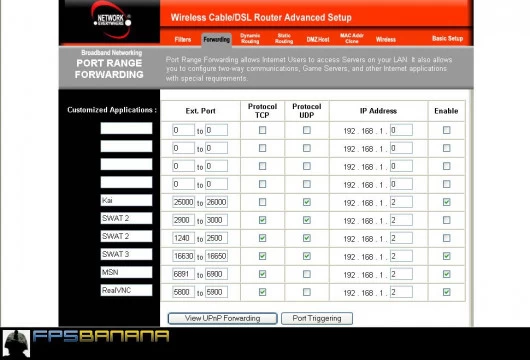Viewport: 530px width, 360px height.
Task: Click the IP last octet field in first row
Action: (401, 130)
